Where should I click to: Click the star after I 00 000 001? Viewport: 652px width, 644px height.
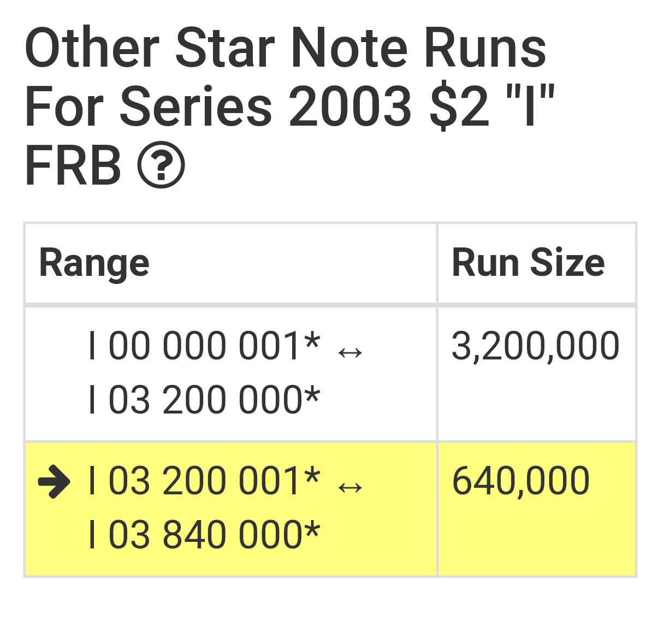312,342
